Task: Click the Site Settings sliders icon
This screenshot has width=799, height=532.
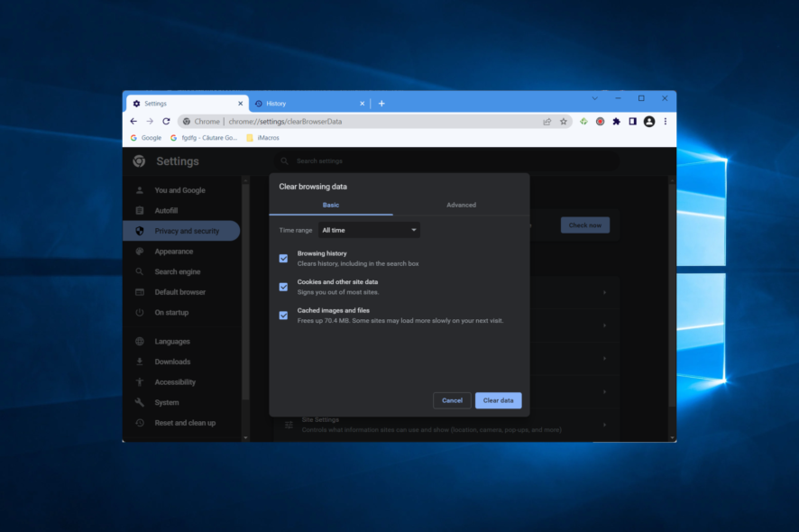Action: [x=289, y=425]
